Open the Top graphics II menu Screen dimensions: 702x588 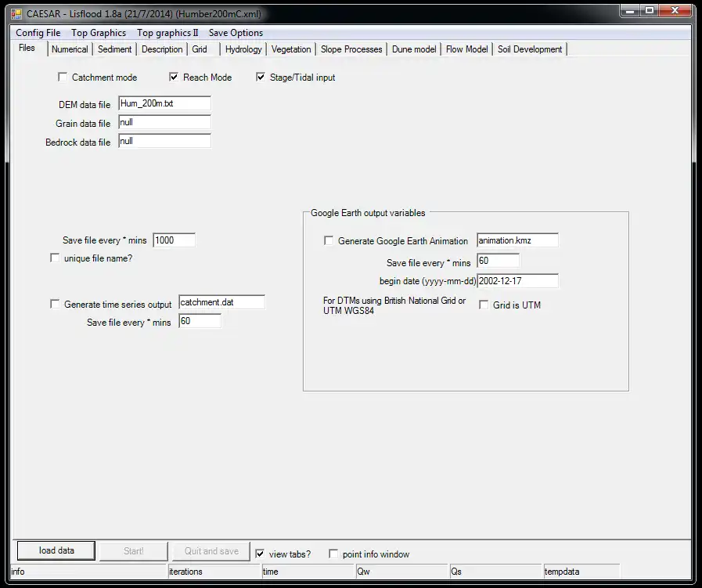coord(167,33)
